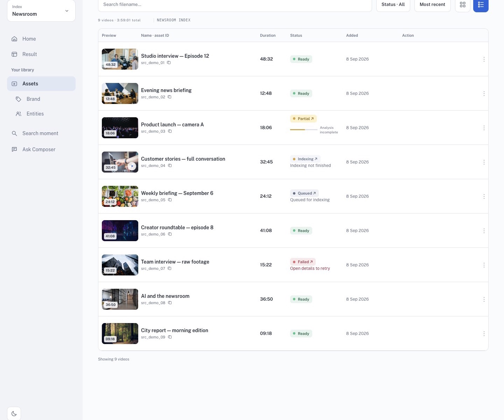This screenshot has width=504, height=420.
Task: Click the analysis progress bar for Product launch
Action: pos(304,129)
